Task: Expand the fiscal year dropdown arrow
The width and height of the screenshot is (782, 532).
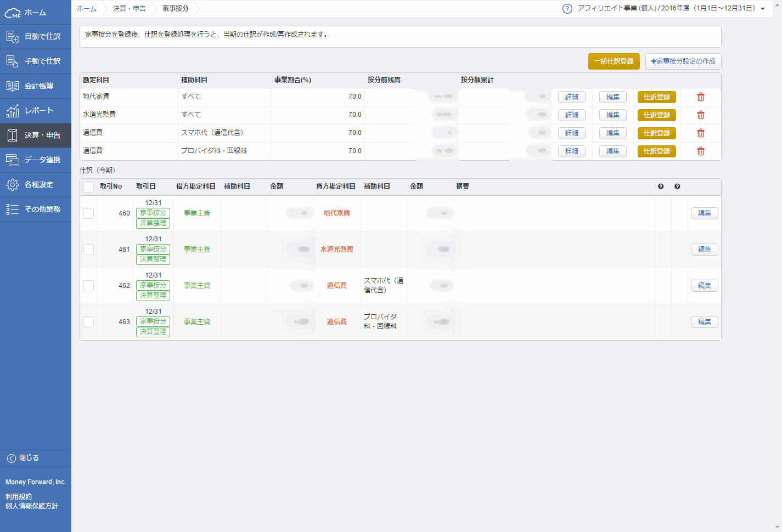Action: click(x=762, y=9)
